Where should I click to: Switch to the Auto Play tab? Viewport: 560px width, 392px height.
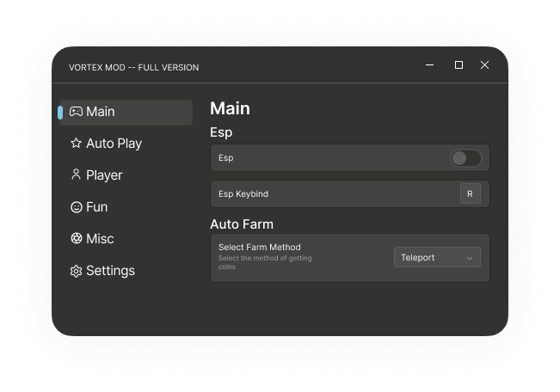click(114, 144)
